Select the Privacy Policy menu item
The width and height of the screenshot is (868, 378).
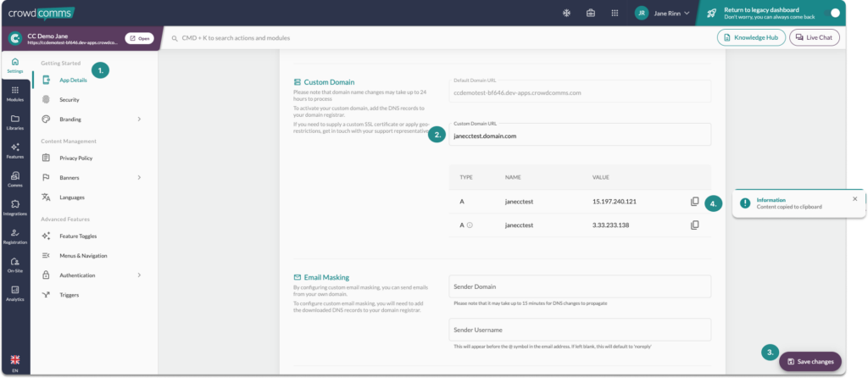click(75, 158)
